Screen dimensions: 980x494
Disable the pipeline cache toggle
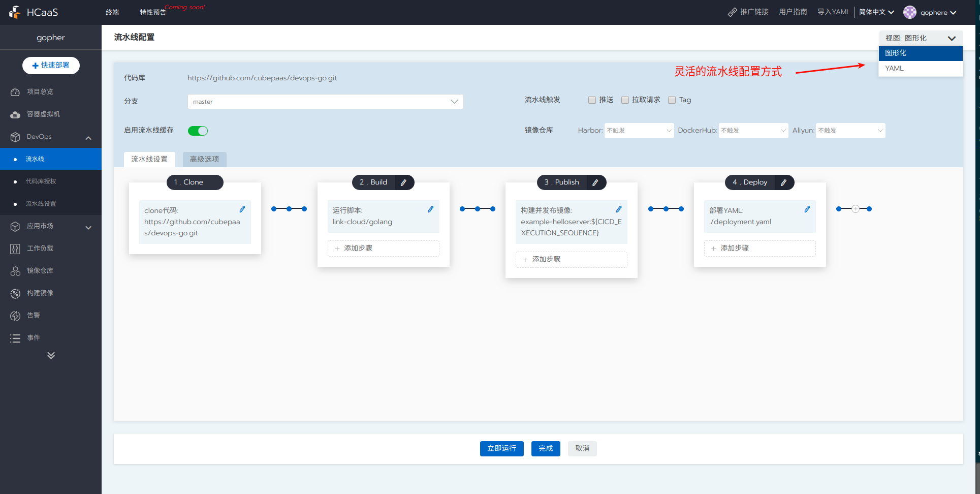pos(198,131)
